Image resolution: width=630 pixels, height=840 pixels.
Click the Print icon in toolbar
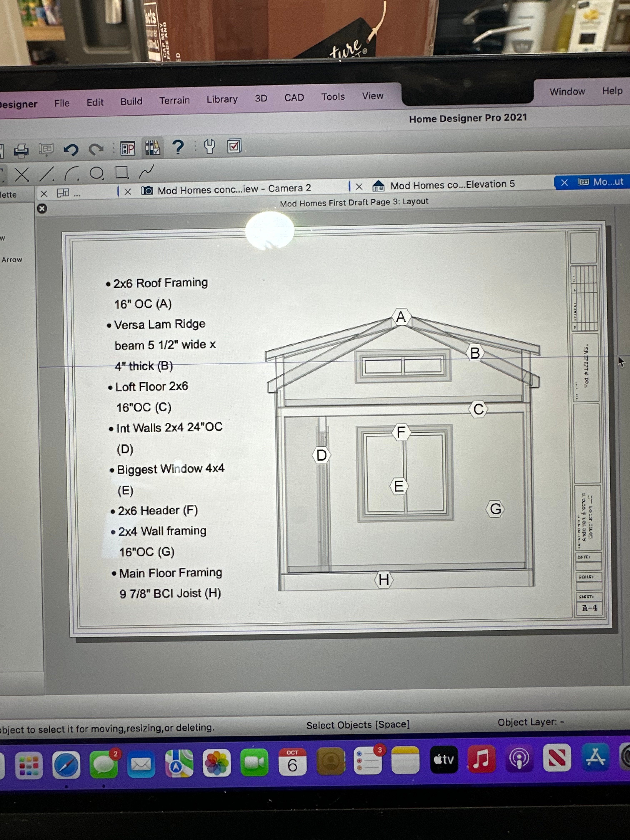click(x=21, y=150)
